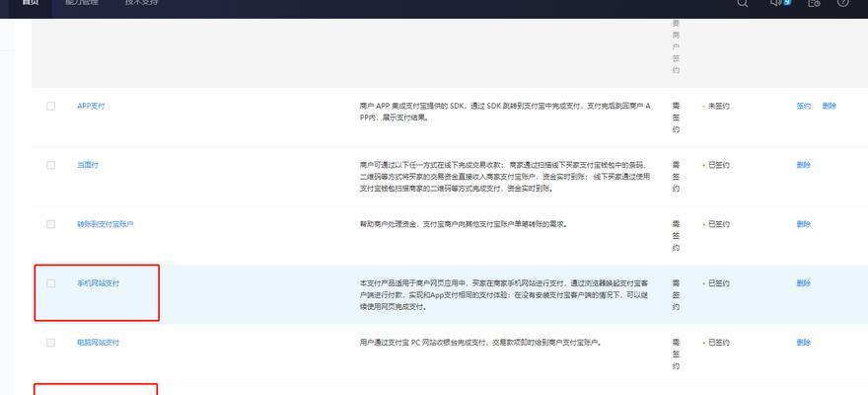
Task: Select the 电脑网站支付 description text
Action: pyautogui.click(x=480, y=343)
